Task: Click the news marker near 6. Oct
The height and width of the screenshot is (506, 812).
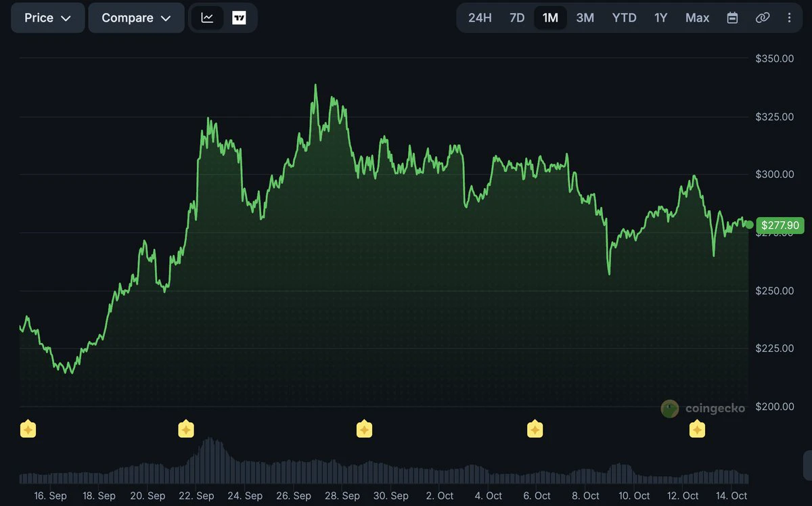Action: pyautogui.click(x=535, y=429)
